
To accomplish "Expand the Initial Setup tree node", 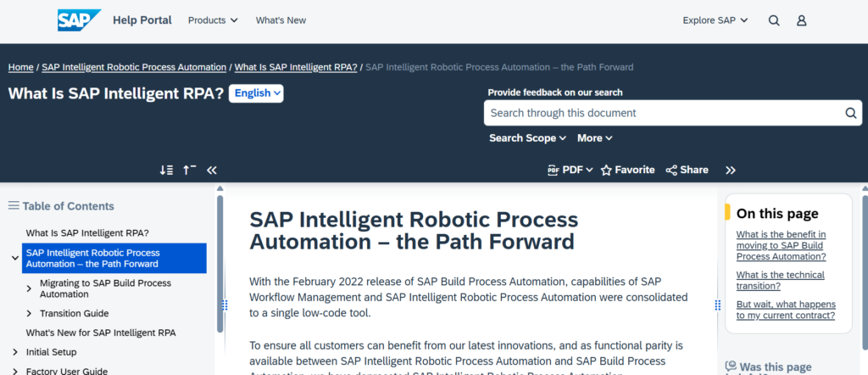I will tap(15, 351).
